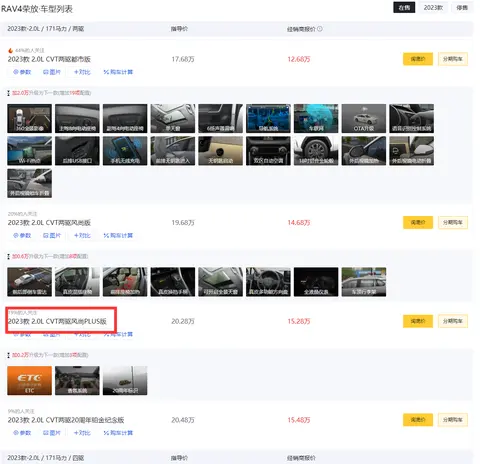Open model 2023款 2.0L CVT两驱都市版
The height and width of the screenshot is (464, 480).
click(49, 59)
